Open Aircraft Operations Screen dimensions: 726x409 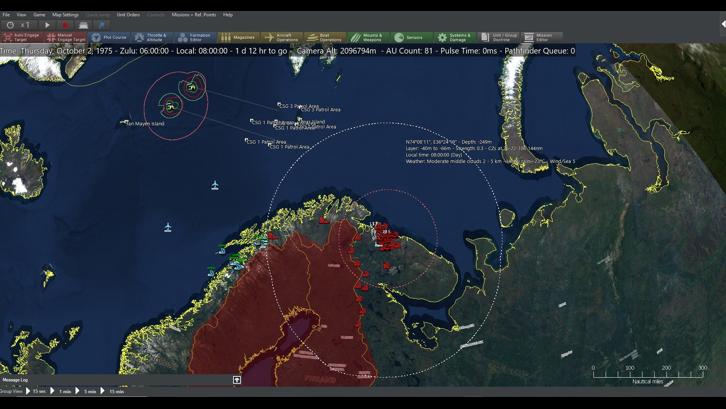coord(282,38)
